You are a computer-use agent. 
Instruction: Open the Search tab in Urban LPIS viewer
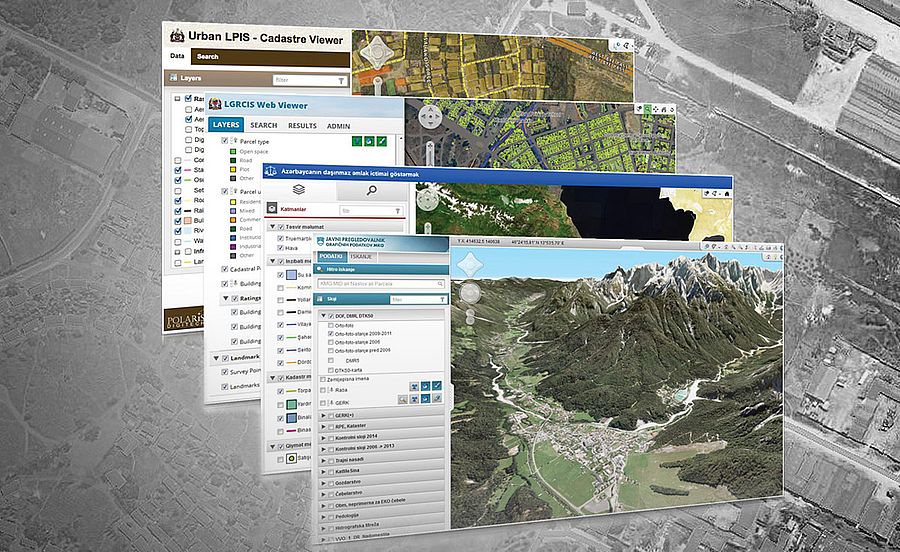point(207,57)
